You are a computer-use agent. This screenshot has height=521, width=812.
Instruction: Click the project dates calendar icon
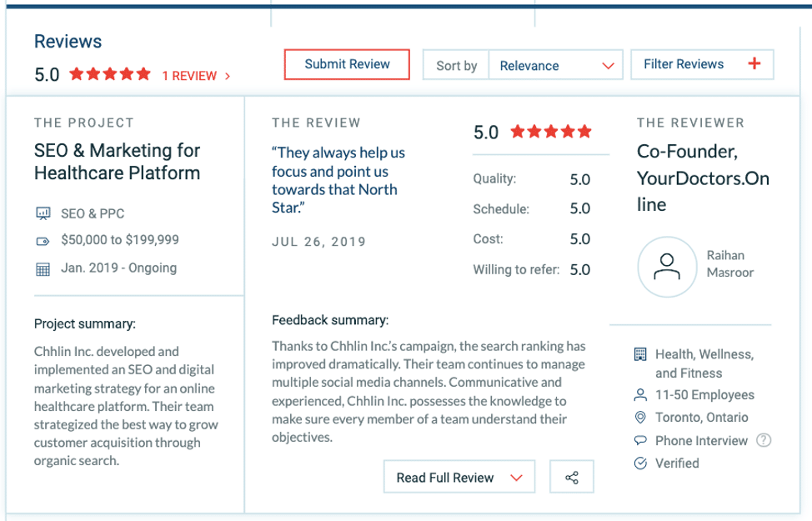tap(43, 268)
